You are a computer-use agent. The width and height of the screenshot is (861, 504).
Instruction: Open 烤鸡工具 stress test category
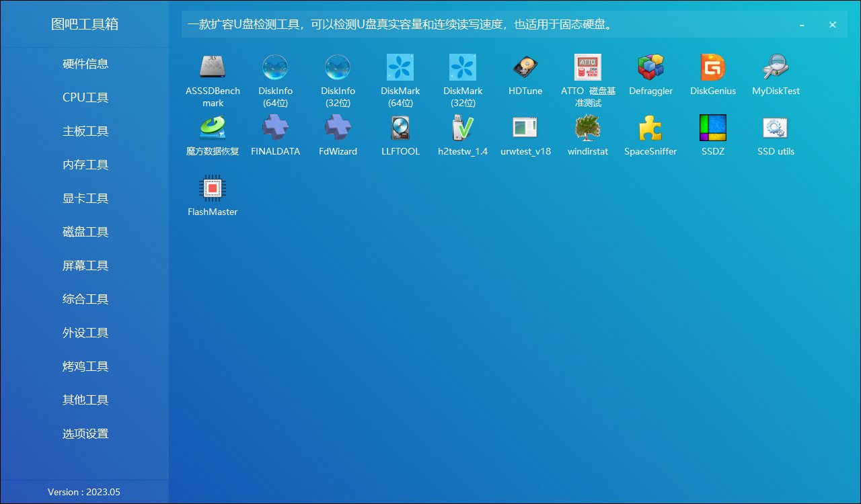click(85, 366)
